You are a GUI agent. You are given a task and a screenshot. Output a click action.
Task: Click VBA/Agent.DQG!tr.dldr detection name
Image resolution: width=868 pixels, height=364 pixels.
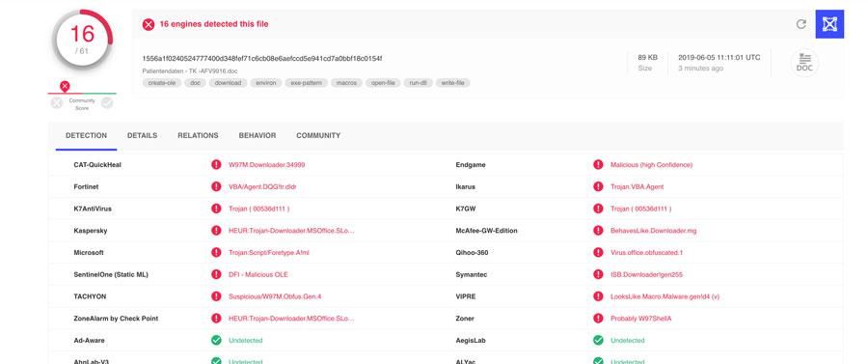click(x=262, y=186)
